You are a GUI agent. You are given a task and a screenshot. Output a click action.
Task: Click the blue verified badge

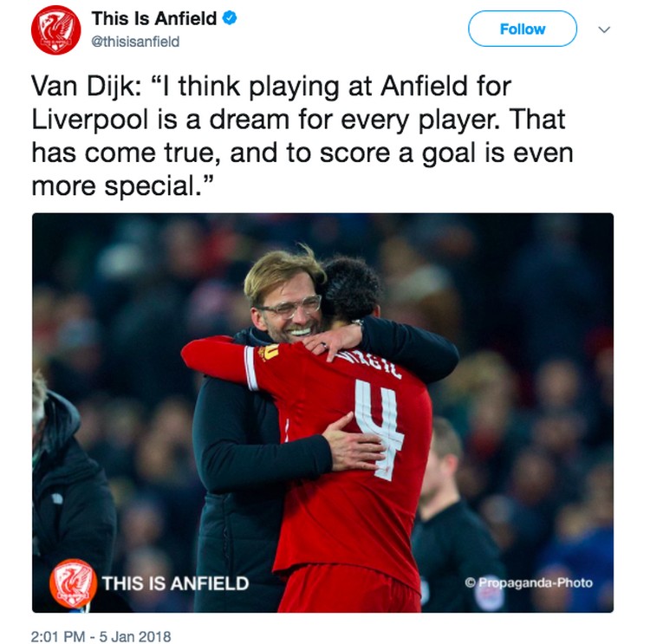(x=230, y=18)
